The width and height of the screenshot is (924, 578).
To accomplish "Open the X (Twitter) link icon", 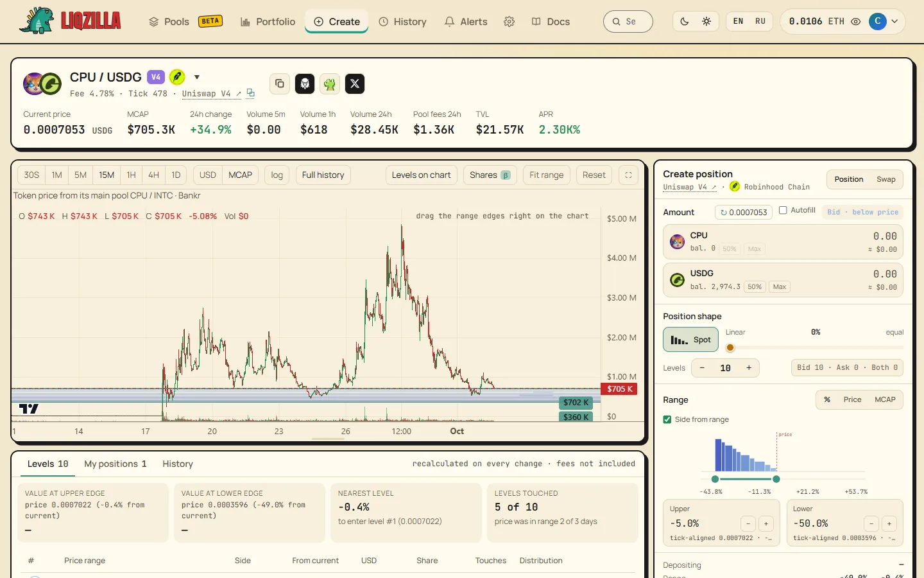I will (355, 83).
